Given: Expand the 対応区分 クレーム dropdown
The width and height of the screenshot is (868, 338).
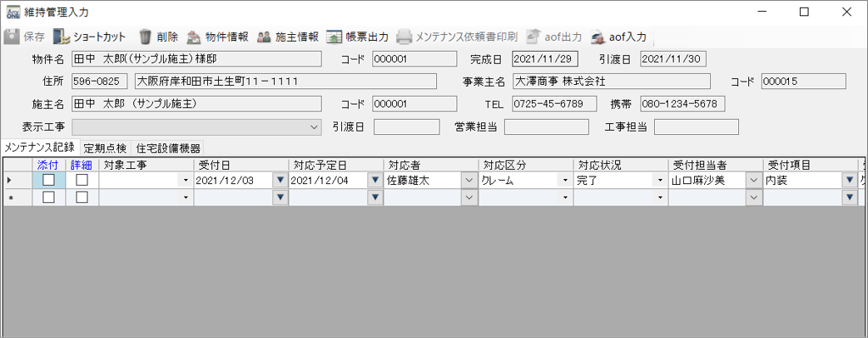Looking at the screenshot, I should 565,180.
